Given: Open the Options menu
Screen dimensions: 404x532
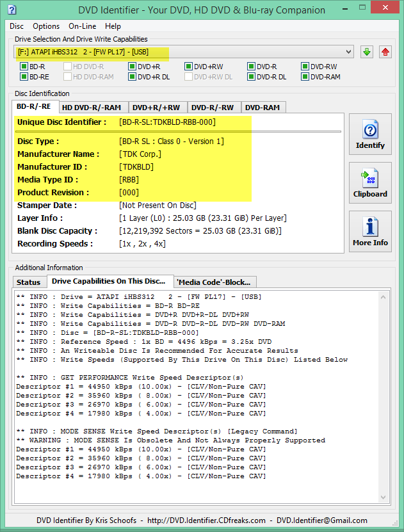Looking at the screenshot, I should coord(46,26).
